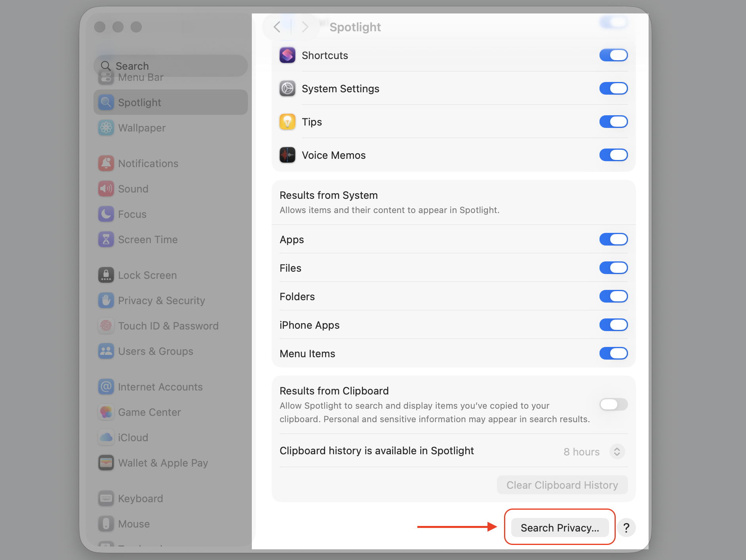Click the Voice Memos label

(x=334, y=155)
